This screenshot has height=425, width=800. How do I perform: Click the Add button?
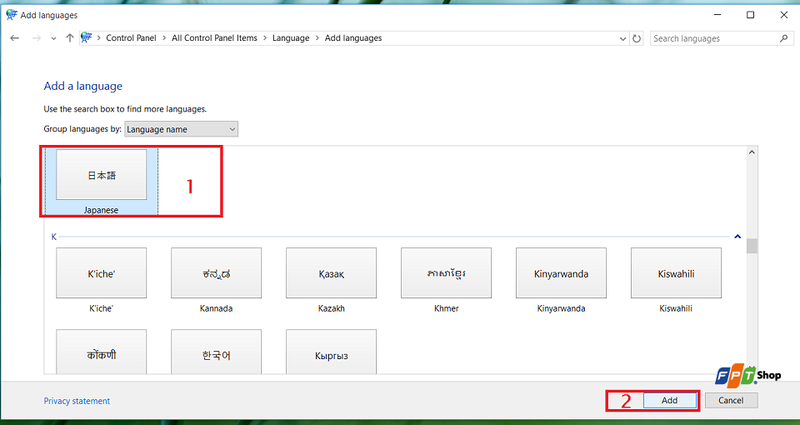pos(669,401)
